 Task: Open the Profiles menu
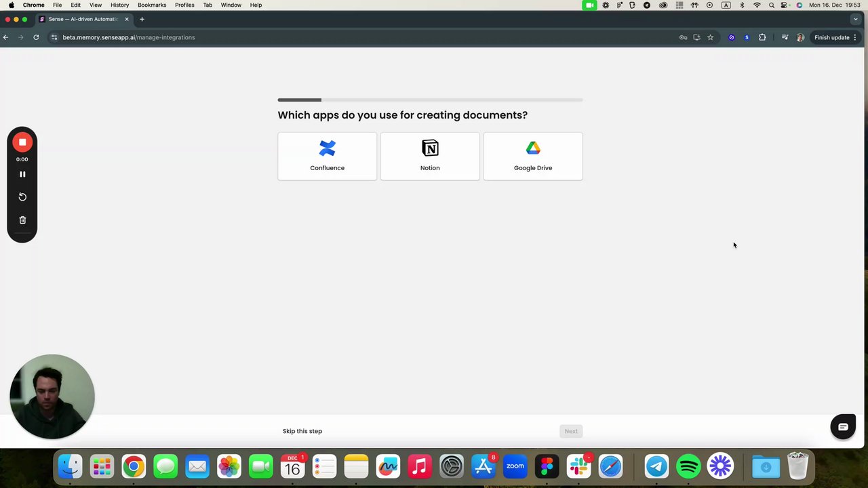pyautogui.click(x=184, y=5)
